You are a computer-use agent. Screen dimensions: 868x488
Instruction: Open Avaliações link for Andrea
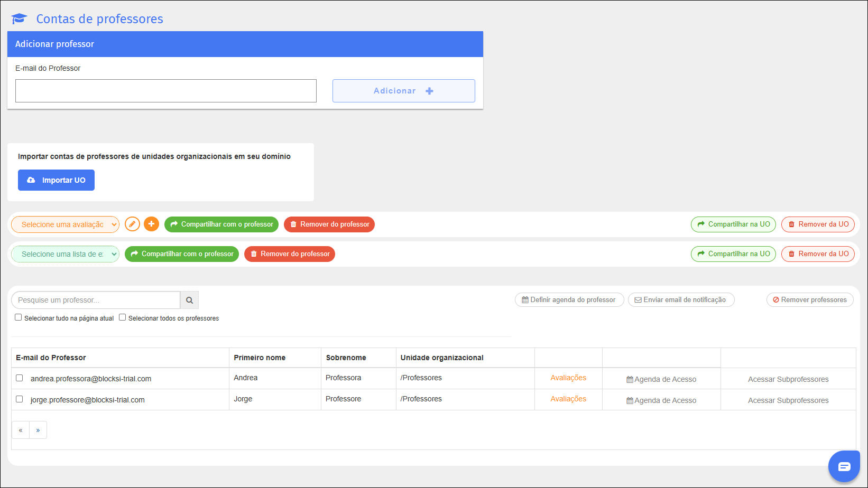click(x=568, y=378)
